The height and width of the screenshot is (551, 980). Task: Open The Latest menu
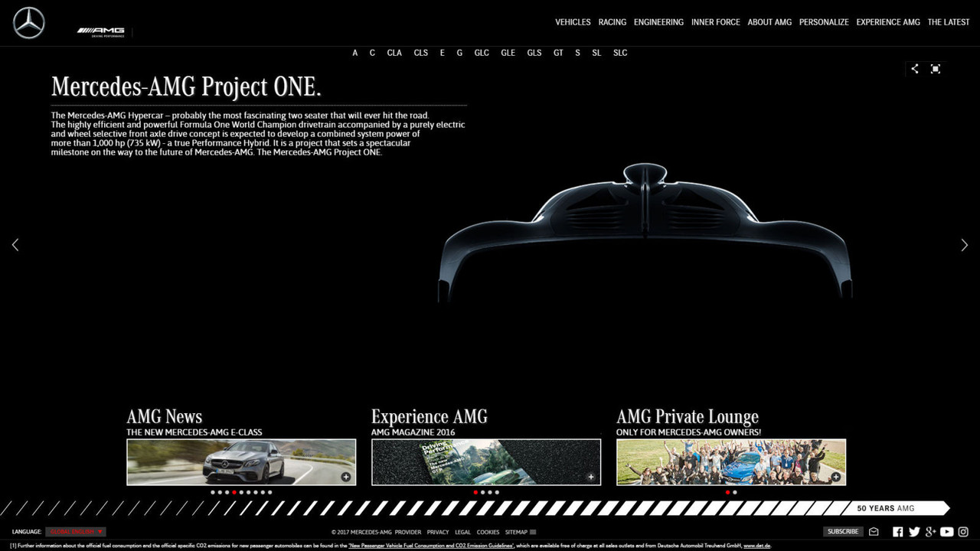tap(949, 22)
